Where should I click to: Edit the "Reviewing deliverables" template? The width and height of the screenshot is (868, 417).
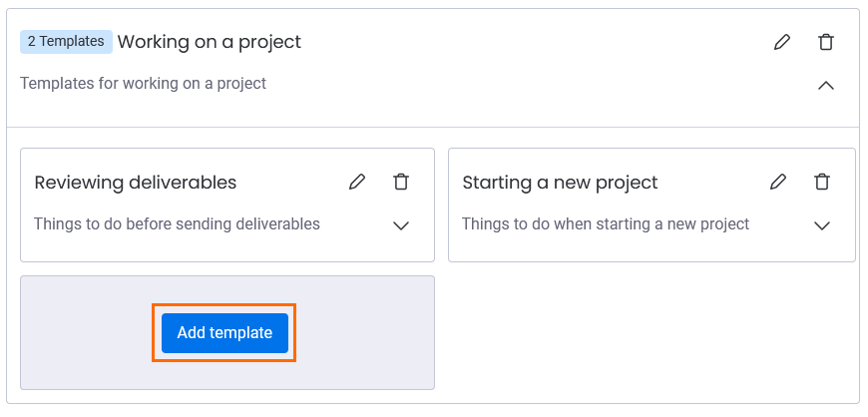[x=357, y=182]
